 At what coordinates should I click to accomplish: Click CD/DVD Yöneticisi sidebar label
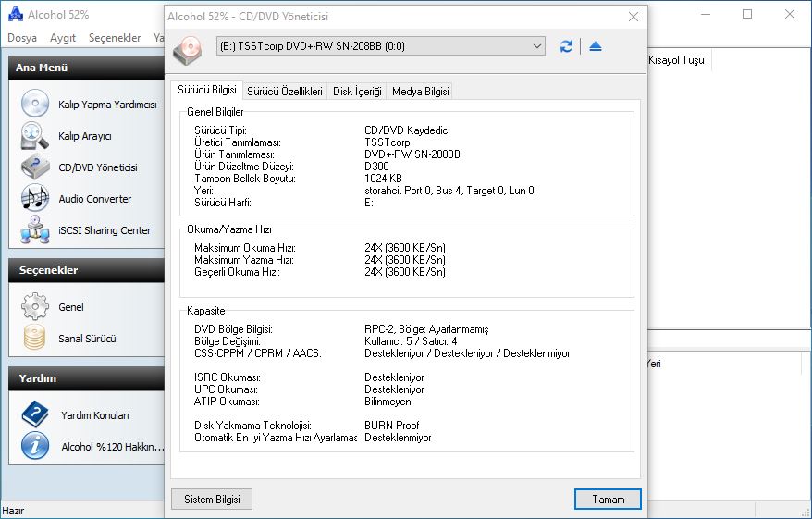tap(98, 167)
